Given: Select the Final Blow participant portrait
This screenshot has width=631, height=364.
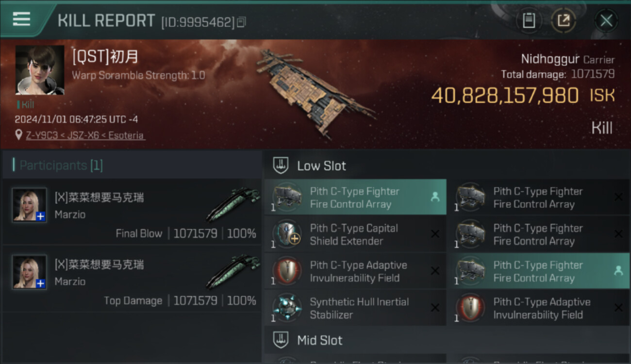Looking at the screenshot, I should [30, 205].
